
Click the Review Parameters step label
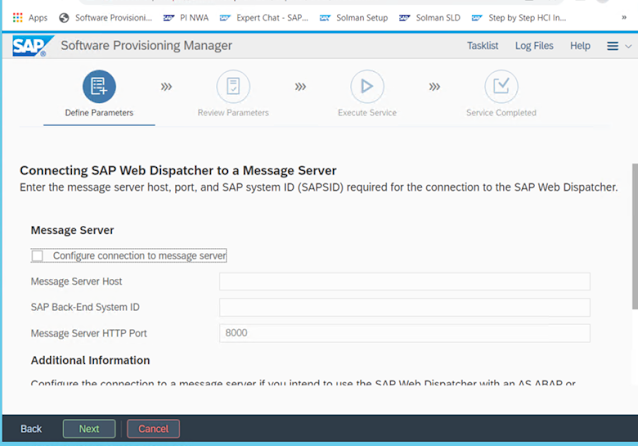pyautogui.click(x=233, y=113)
